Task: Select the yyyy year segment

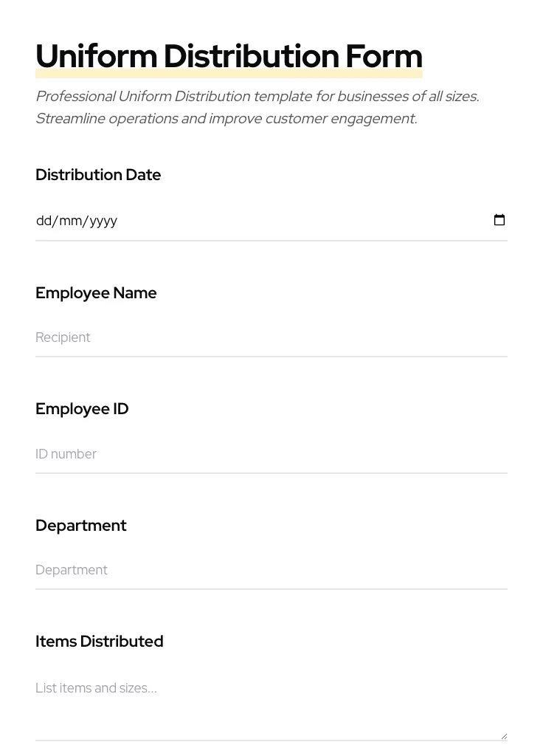Action: click(x=103, y=221)
